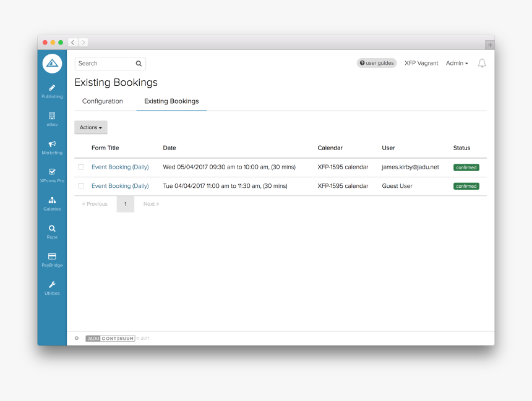Select page 1 in pagination

125,203
